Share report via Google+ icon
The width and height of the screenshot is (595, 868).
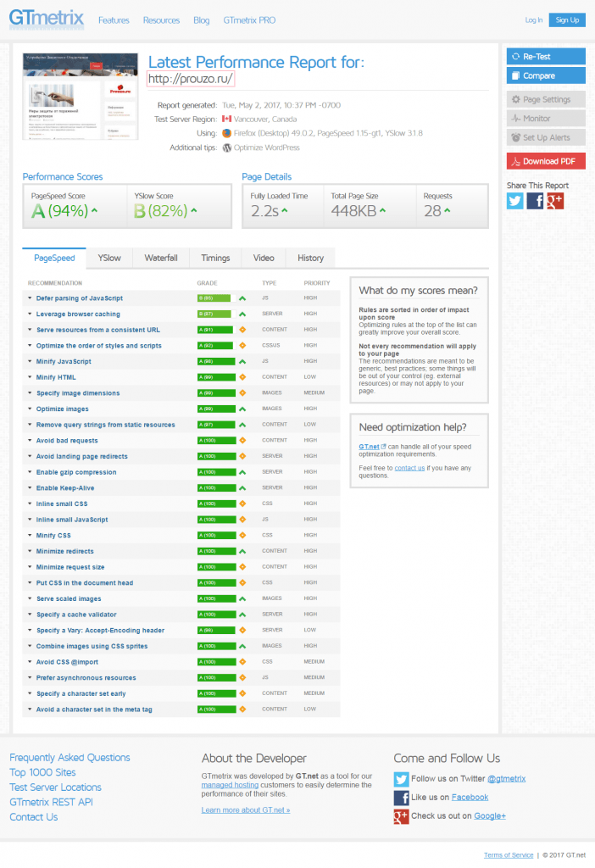(555, 201)
